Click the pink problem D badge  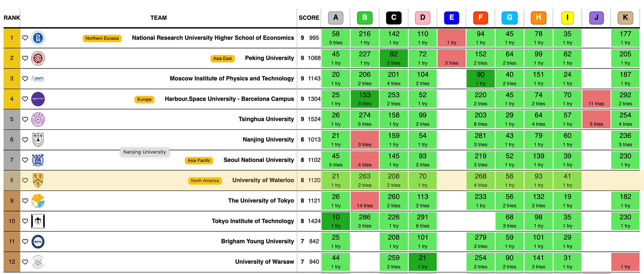[x=422, y=18]
